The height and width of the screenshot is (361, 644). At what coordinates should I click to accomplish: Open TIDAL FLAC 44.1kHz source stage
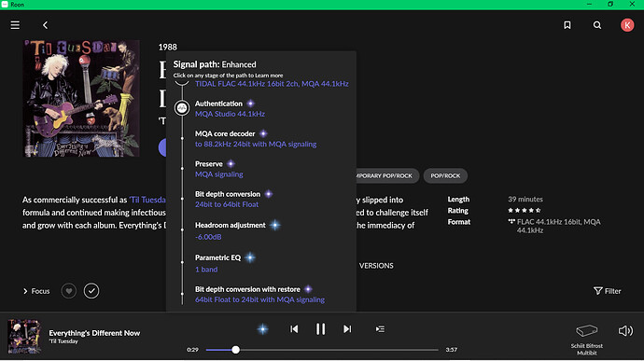pyautogui.click(x=272, y=84)
